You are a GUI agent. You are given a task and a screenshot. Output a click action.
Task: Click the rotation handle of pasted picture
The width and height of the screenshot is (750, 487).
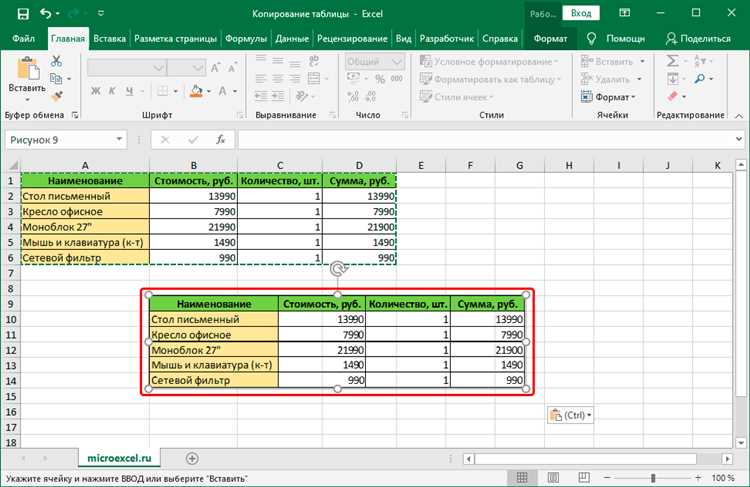pos(338,268)
